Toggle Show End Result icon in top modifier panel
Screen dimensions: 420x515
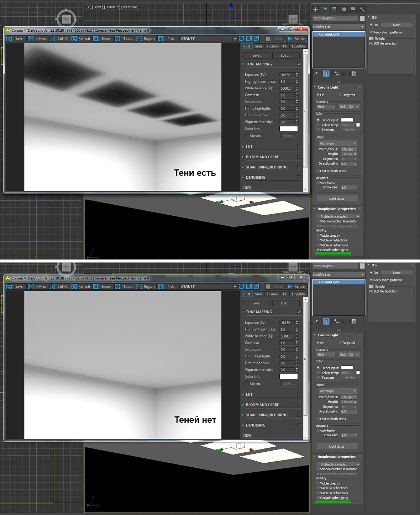[326, 74]
